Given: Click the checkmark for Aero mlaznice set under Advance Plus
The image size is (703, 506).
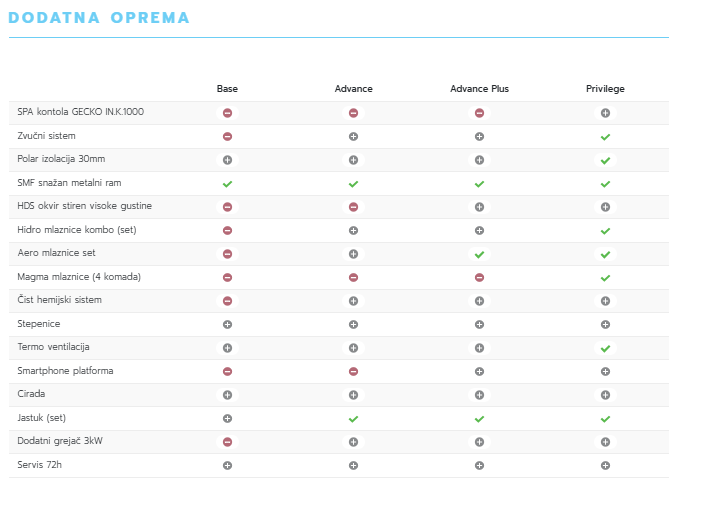Looking at the screenshot, I should (479, 254).
